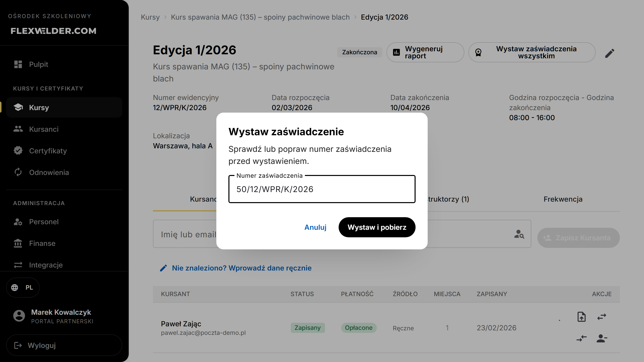The image size is (644, 362).
Task: Click Anuluj in the dialog
Action: pyautogui.click(x=315, y=227)
